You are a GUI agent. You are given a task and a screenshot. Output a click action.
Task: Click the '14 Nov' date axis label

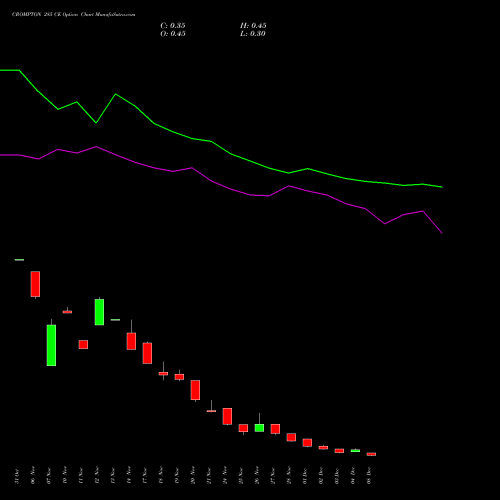(x=129, y=476)
